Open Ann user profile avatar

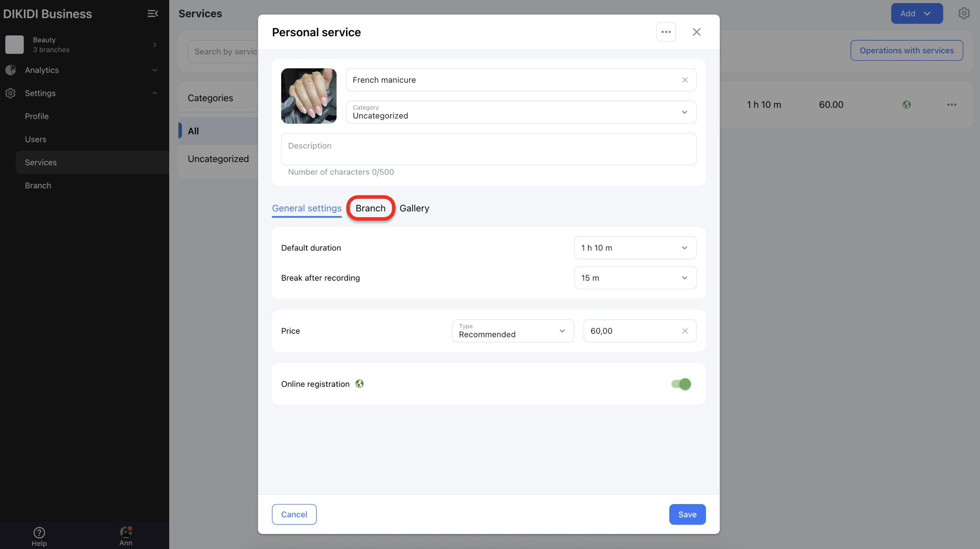tap(126, 532)
